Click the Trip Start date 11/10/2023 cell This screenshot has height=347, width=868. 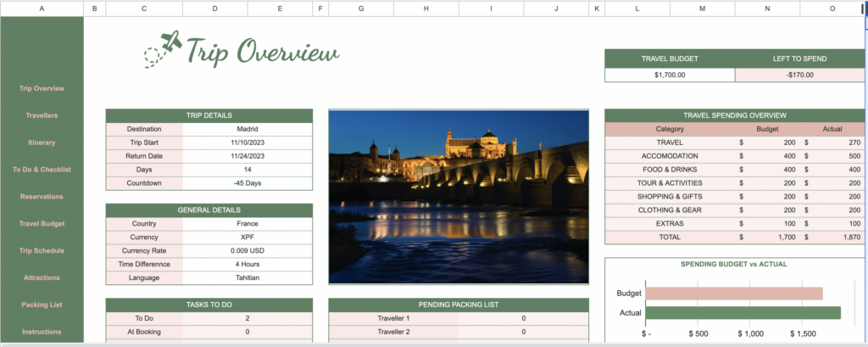pyautogui.click(x=248, y=143)
